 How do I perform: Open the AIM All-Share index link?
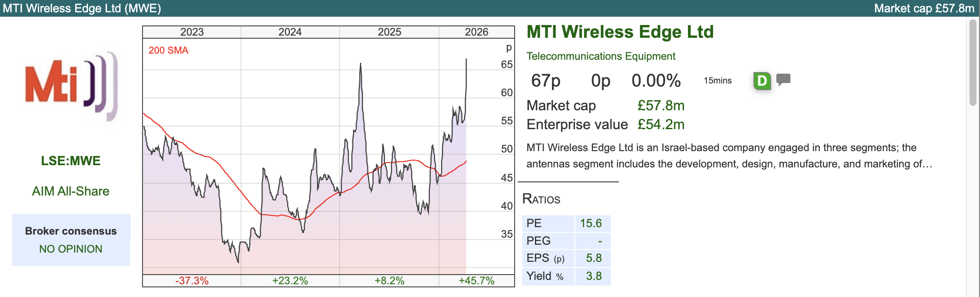point(71,191)
